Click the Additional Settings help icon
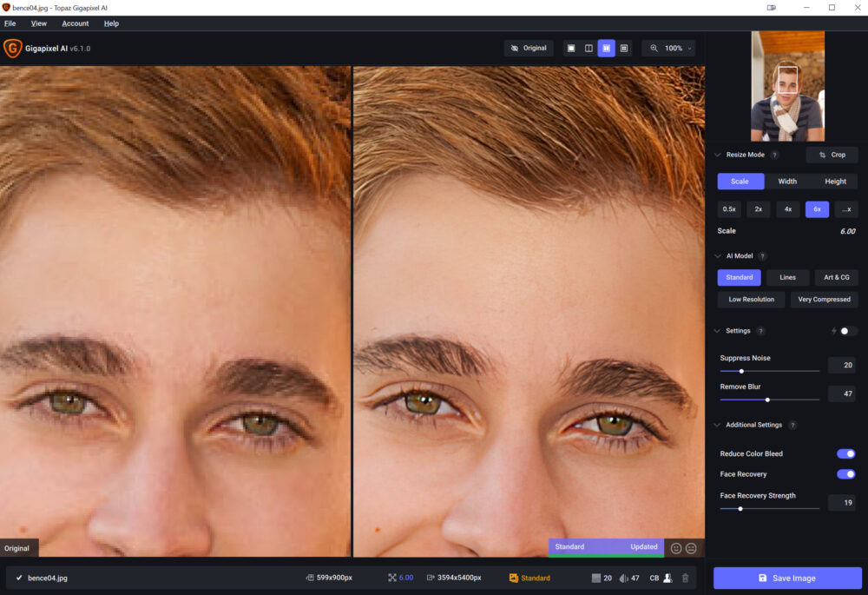 click(x=792, y=425)
